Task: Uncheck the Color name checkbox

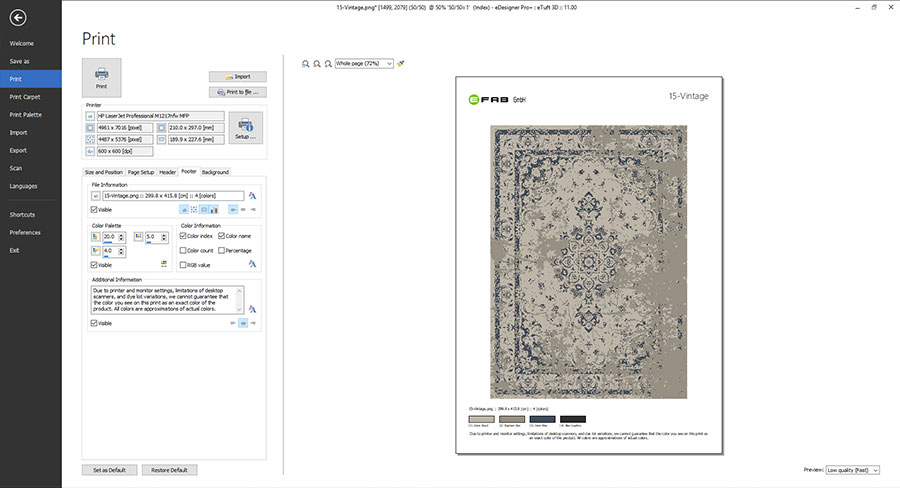Action: pyautogui.click(x=222, y=236)
